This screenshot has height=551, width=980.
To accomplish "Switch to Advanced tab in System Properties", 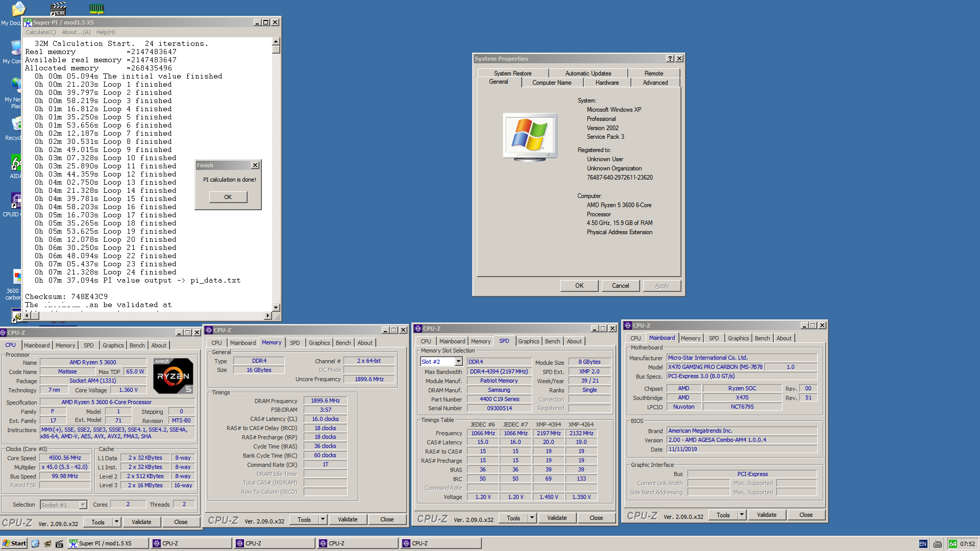I will pos(655,83).
